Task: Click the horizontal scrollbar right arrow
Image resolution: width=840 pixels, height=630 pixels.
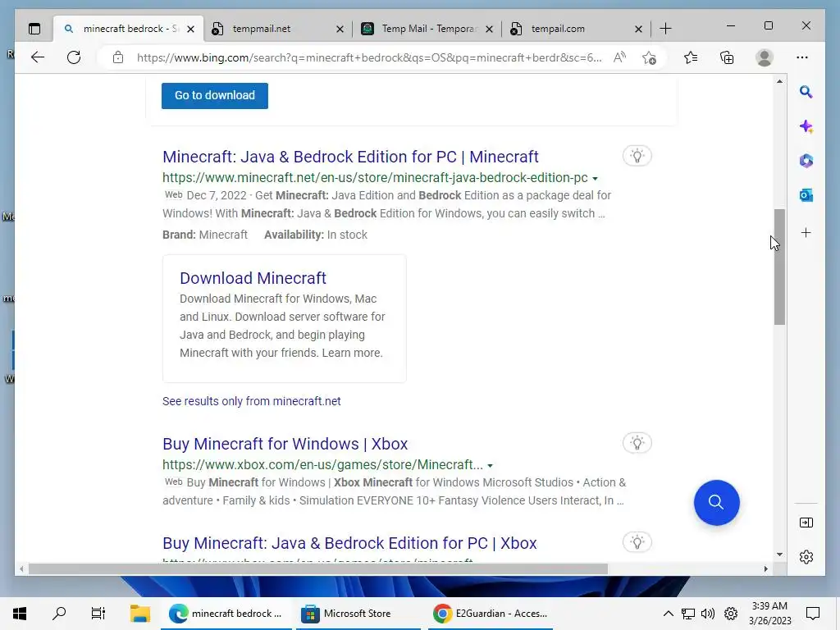Action: click(x=765, y=569)
